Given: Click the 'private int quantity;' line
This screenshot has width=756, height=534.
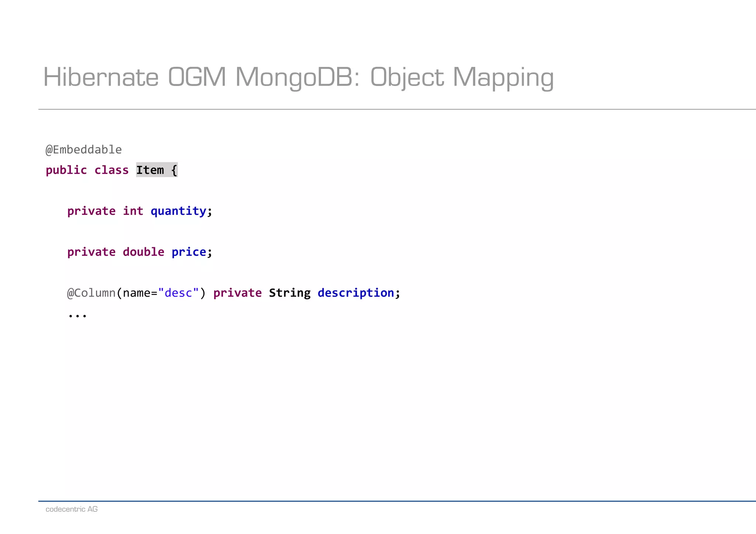Looking at the screenshot, I should pyautogui.click(x=140, y=211).
